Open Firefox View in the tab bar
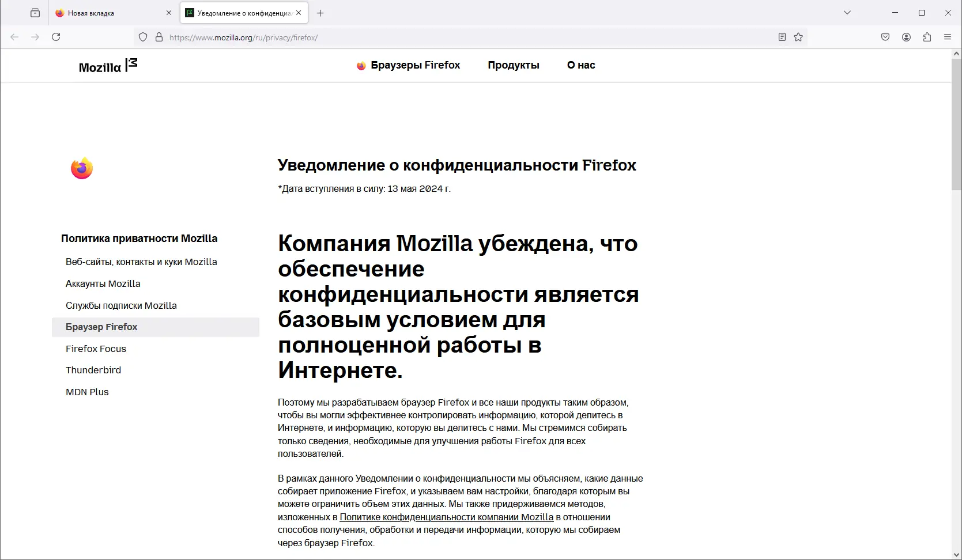 [x=35, y=12]
